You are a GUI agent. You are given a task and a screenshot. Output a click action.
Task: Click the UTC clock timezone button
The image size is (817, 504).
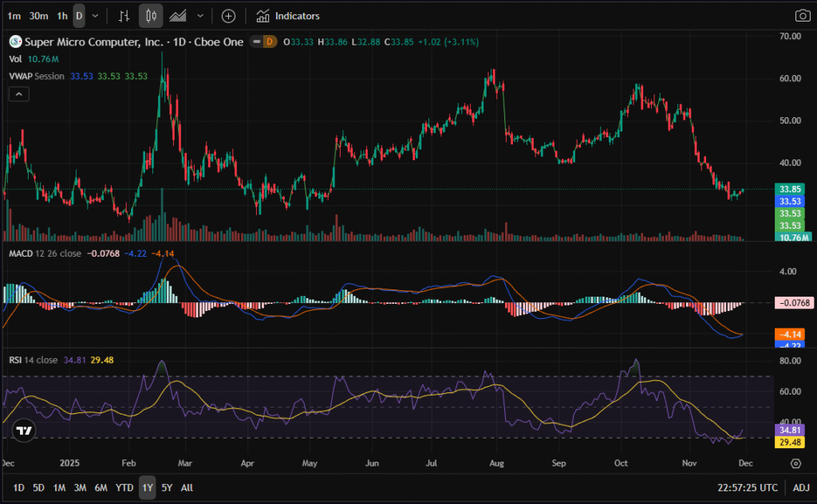click(748, 487)
